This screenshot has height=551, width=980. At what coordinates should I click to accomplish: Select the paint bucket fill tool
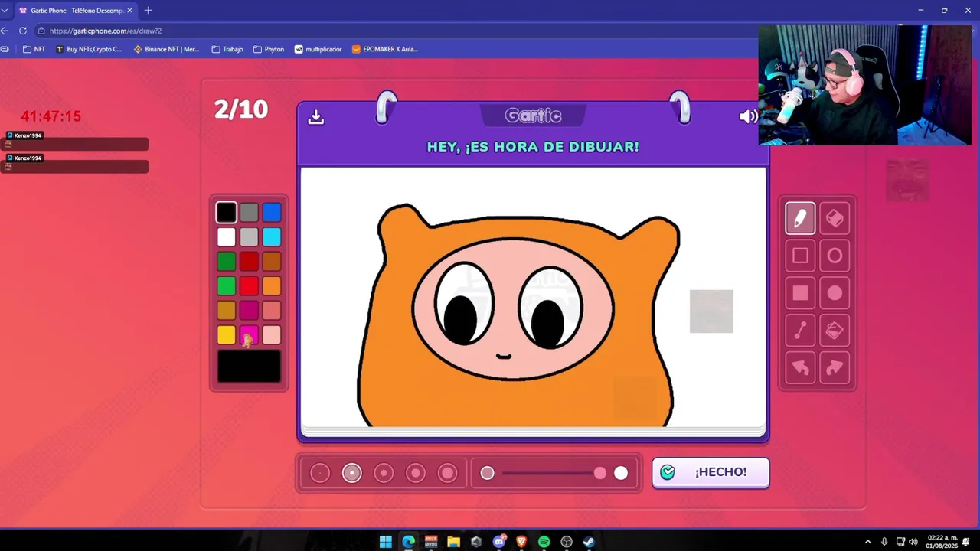(835, 331)
